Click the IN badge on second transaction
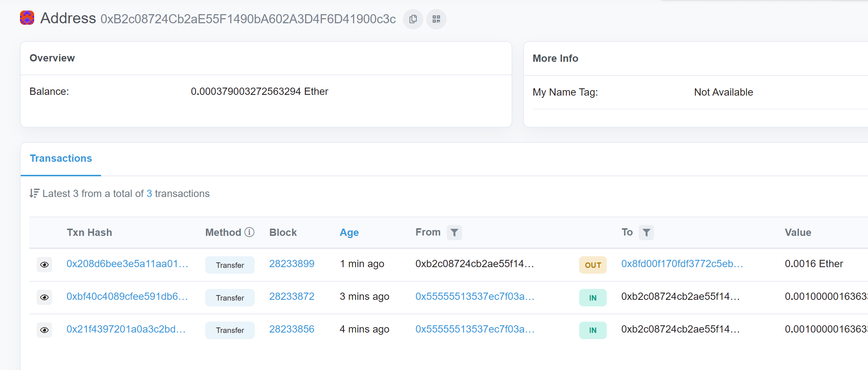868x370 pixels. [593, 297]
